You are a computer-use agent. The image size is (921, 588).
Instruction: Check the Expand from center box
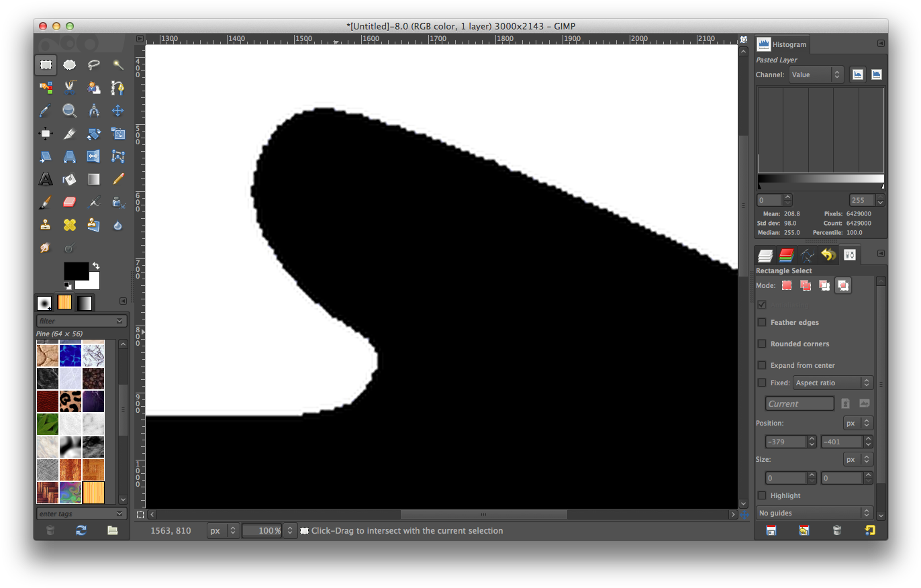(762, 365)
